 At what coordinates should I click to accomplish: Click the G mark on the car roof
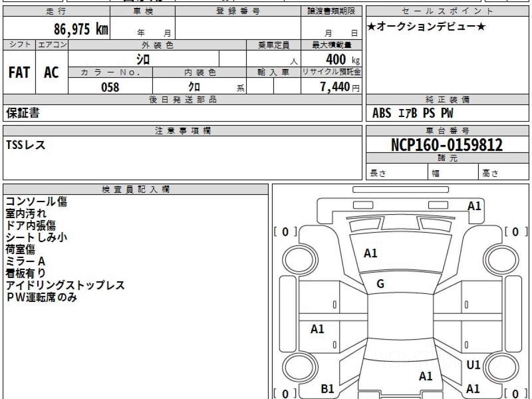[380, 285]
